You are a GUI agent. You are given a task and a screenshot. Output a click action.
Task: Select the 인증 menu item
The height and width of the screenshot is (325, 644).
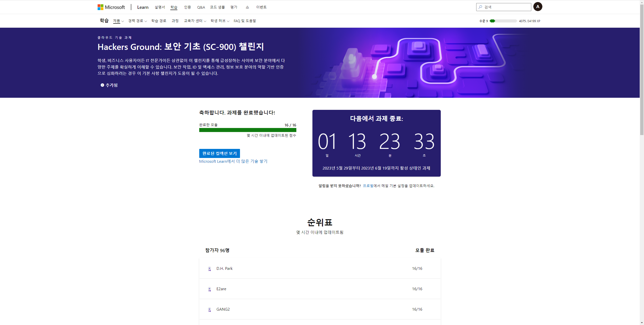point(187,7)
